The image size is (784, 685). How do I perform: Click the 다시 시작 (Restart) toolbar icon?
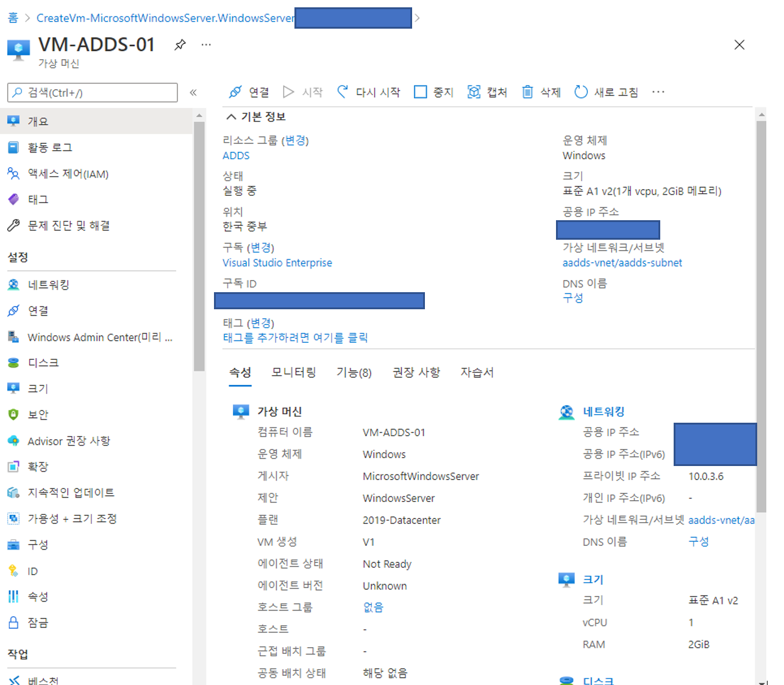click(x=343, y=91)
